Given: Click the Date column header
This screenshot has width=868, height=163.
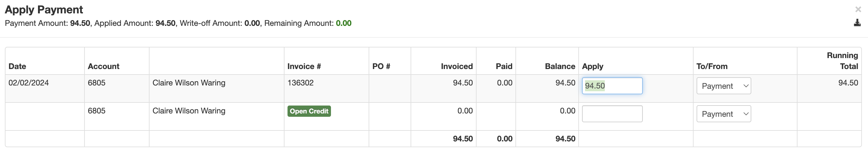Looking at the screenshot, I should point(17,67).
